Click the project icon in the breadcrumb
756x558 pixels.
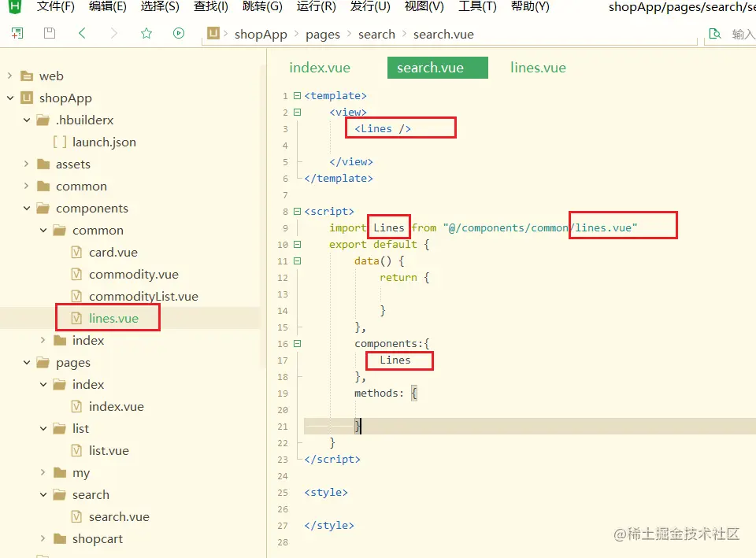click(x=213, y=33)
